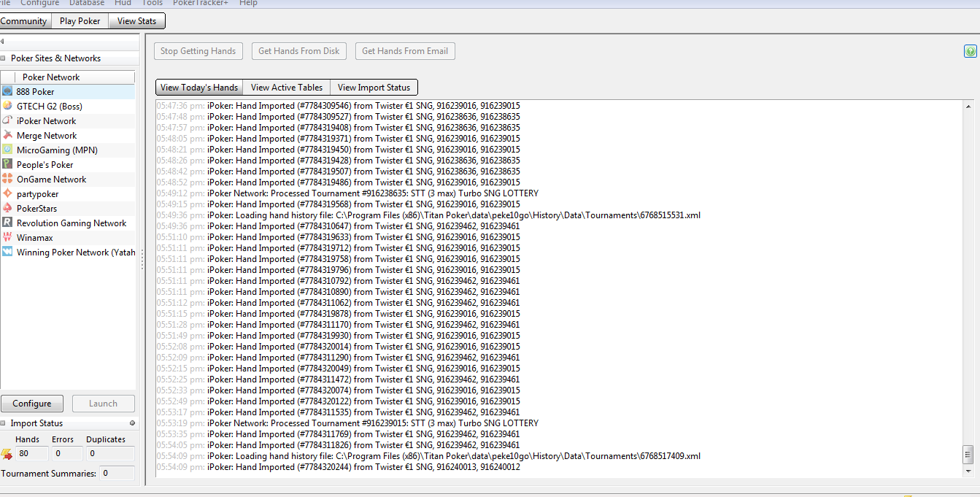Open the Configure menu
Image resolution: width=980 pixels, height=497 pixels.
pyautogui.click(x=40, y=3)
